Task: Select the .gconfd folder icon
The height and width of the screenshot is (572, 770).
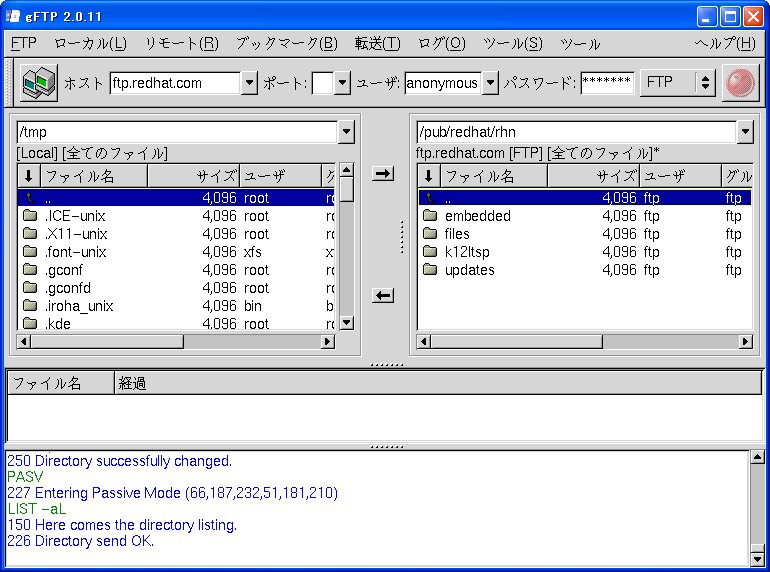Action: [30, 288]
